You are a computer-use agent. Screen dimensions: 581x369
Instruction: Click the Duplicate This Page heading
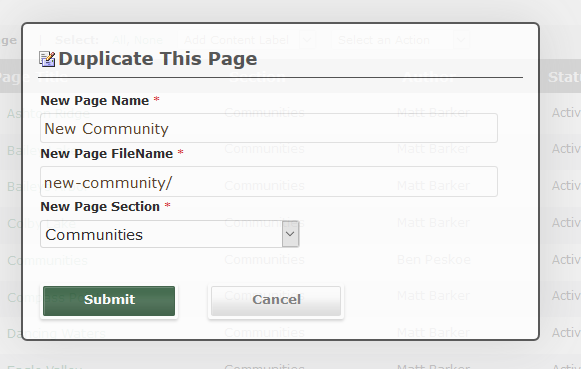(158, 59)
